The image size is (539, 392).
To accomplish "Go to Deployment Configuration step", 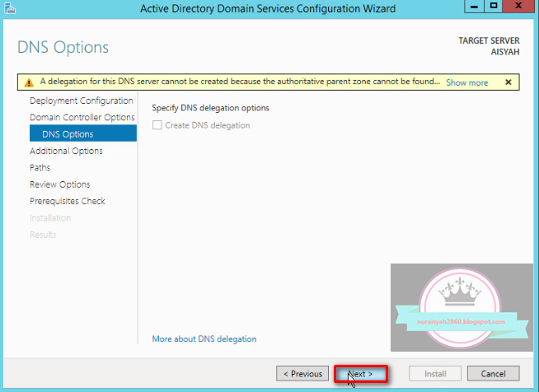I will point(82,100).
